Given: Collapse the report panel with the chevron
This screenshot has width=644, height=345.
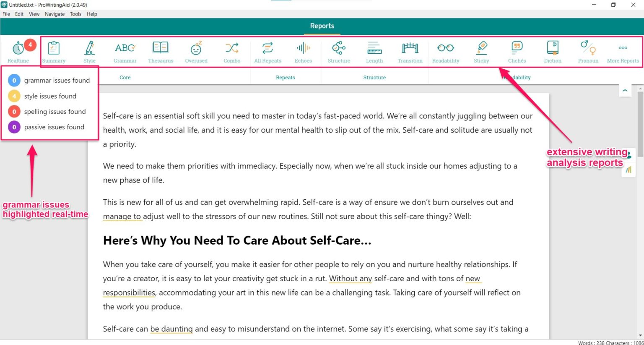Looking at the screenshot, I should (625, 90).
